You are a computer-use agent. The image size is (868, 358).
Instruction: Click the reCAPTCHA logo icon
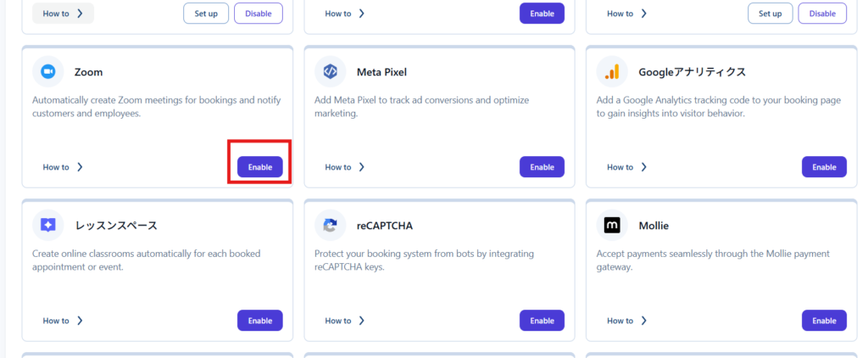point(330,226)
